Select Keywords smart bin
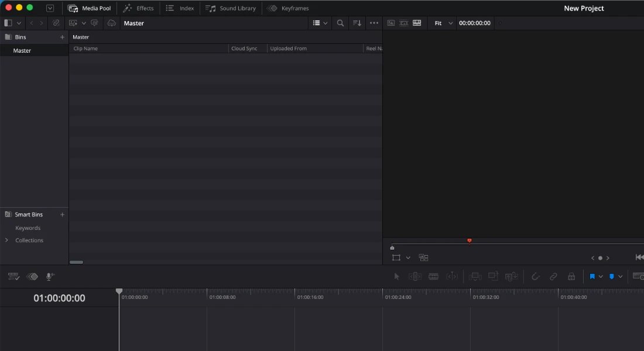Viewport: 644px width, 351px height. click(28, 228)
